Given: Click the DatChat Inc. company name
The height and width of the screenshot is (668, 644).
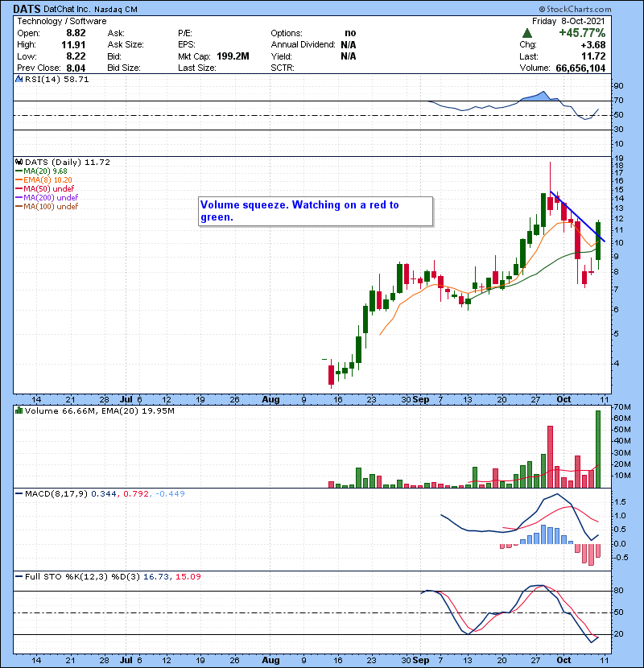Looking at the screenshot, I should [67, 9].
